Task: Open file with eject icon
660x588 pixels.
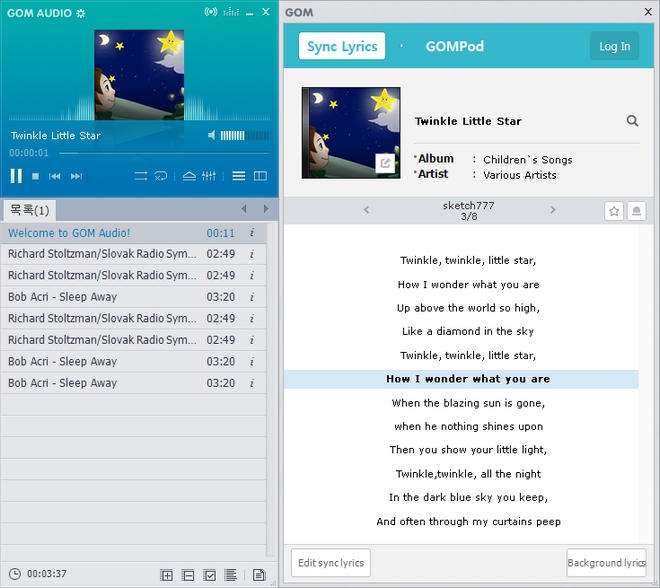Action: 189,176
